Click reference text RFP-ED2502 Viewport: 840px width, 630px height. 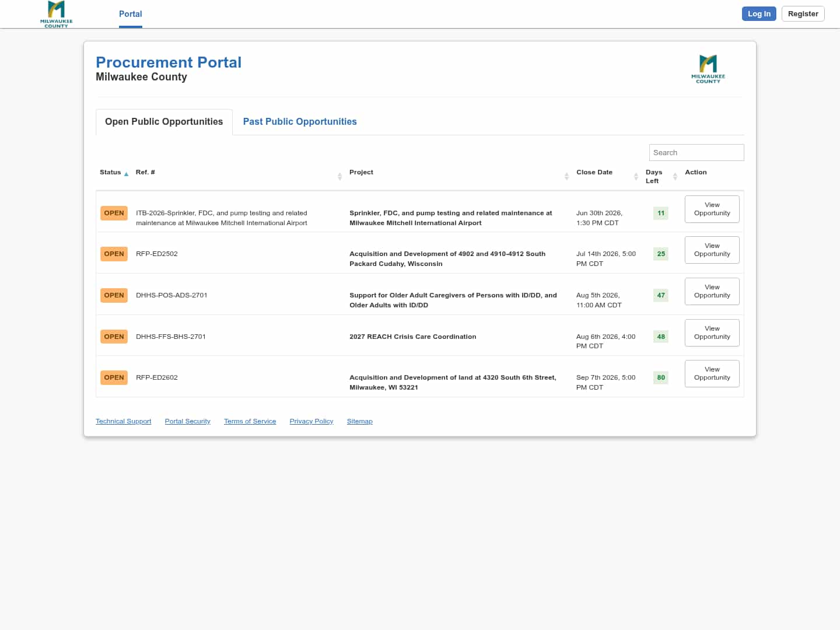point(157,254)
